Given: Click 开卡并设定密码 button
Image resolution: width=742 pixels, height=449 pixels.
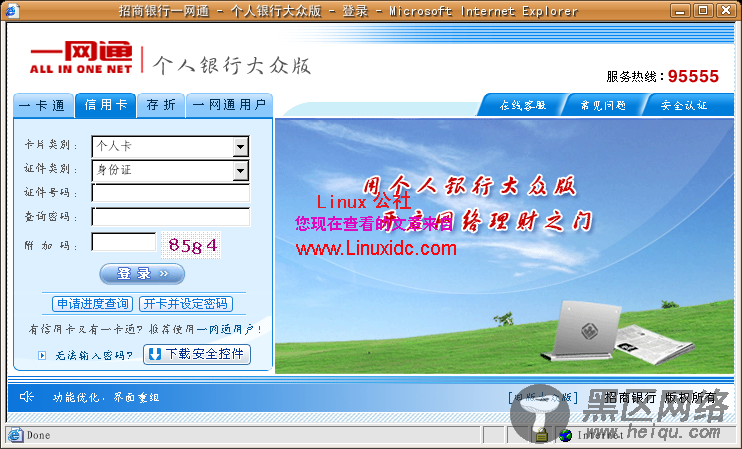Looking at the screenshot, I should pos(186,304).
